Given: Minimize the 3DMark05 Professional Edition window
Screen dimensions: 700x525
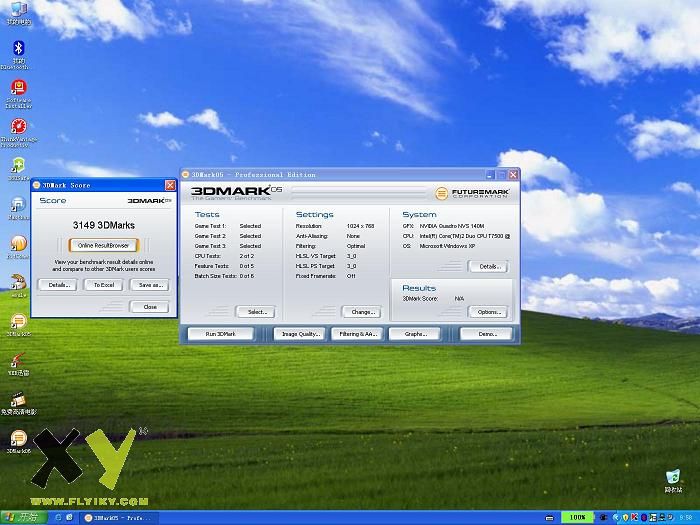Looking at the screenshot, I should (490, 175).
